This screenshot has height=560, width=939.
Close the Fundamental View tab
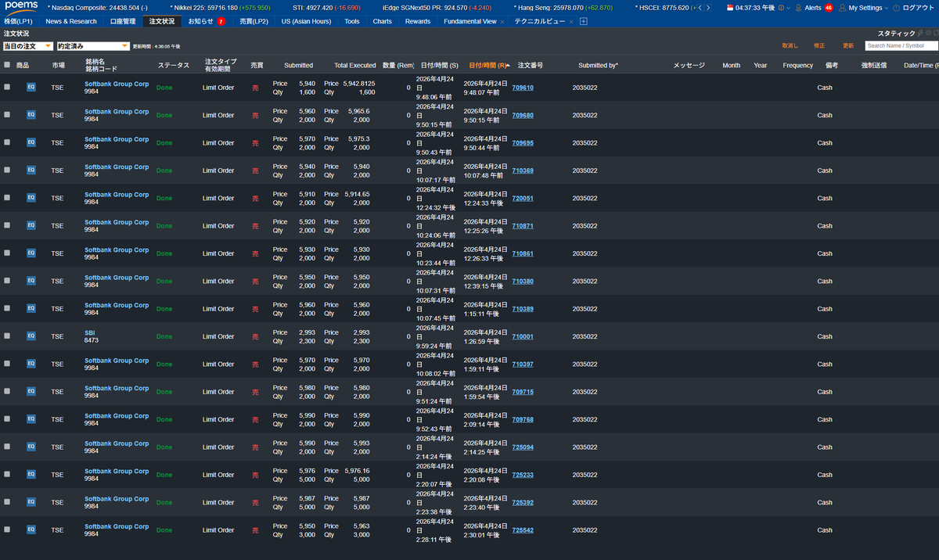pyautogui.click(x=502, y=22)
